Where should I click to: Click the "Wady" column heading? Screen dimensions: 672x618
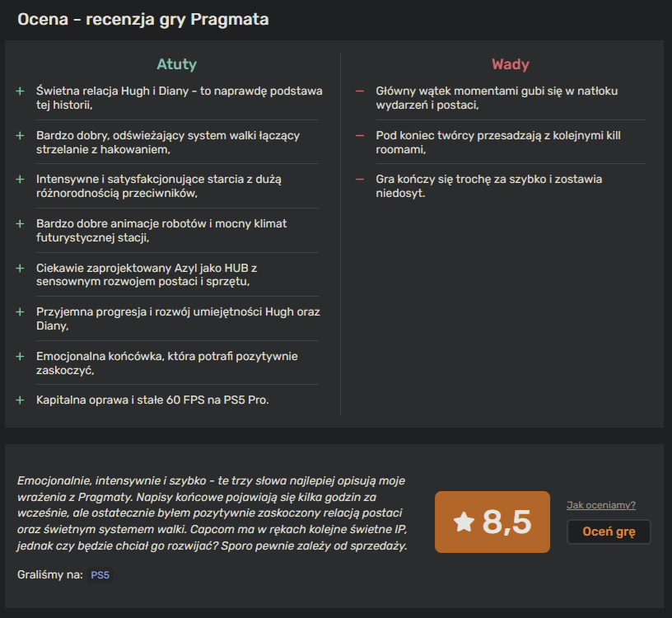point(511,64)
